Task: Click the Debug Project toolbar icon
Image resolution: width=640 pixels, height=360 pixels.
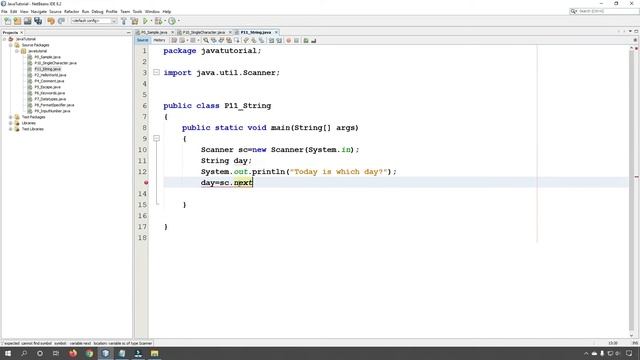Action: pyautogui.click(x=158, y=21)
